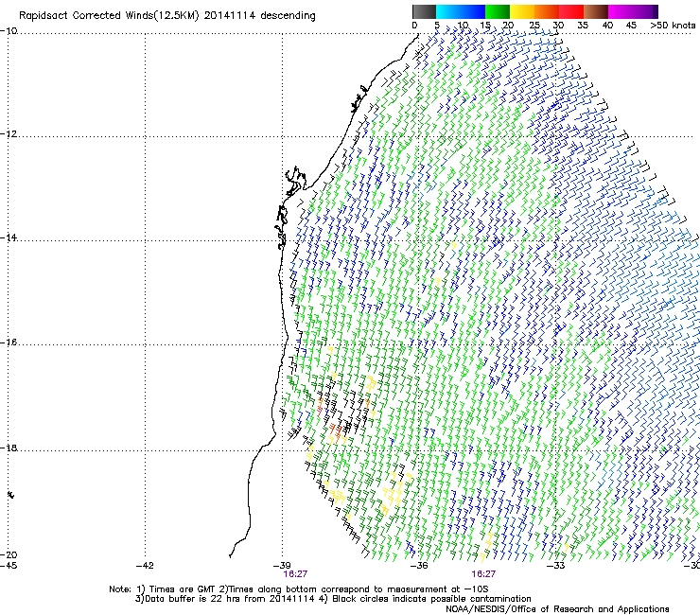This screenshot has width=700, height=615.
Task: Click the '-14' latitude axis label
Action: click(x=9, y=237)
